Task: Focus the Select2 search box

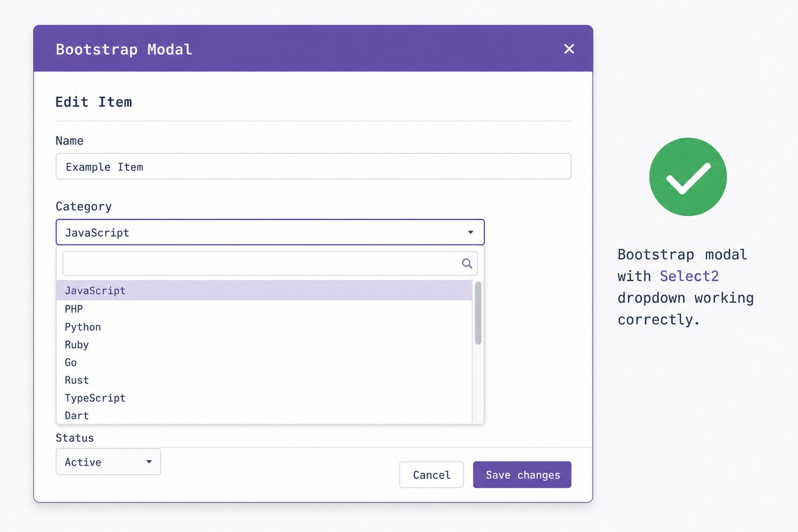Action: [270, 263]
